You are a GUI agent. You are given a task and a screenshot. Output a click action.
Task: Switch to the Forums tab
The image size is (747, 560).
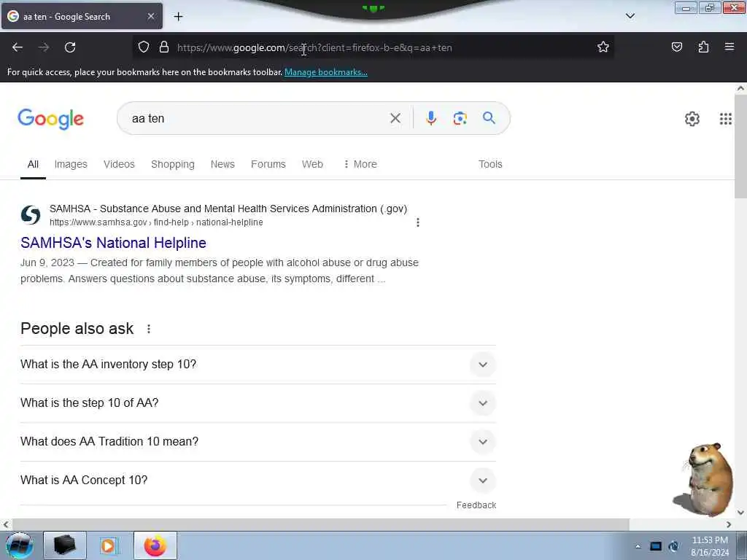(x=268, y=164)
